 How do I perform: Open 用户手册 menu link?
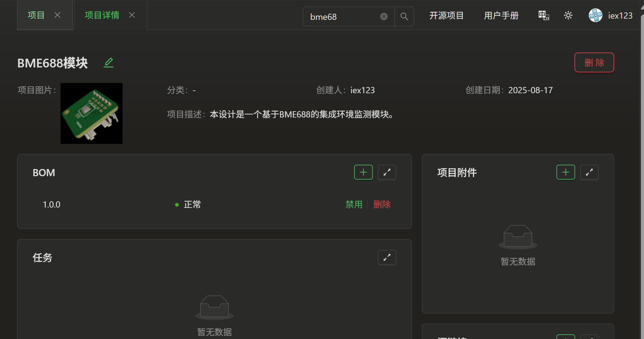(501, 16)
